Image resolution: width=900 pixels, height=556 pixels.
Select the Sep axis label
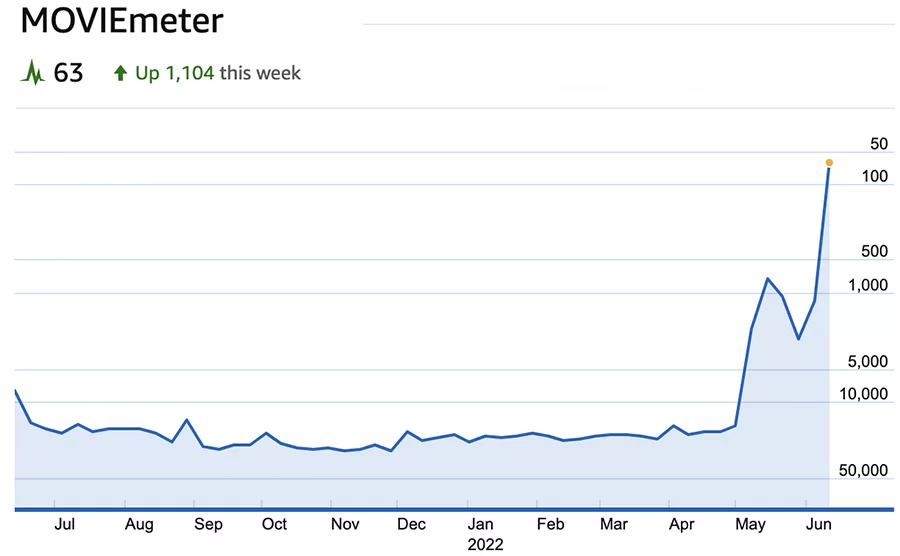pyautogui.click(x=208, y=524)
